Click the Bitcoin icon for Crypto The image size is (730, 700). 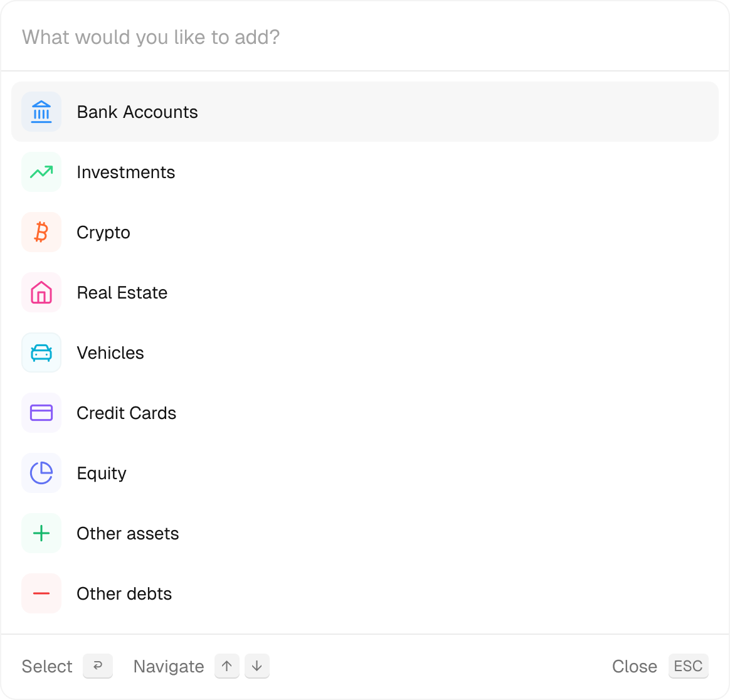41,232
